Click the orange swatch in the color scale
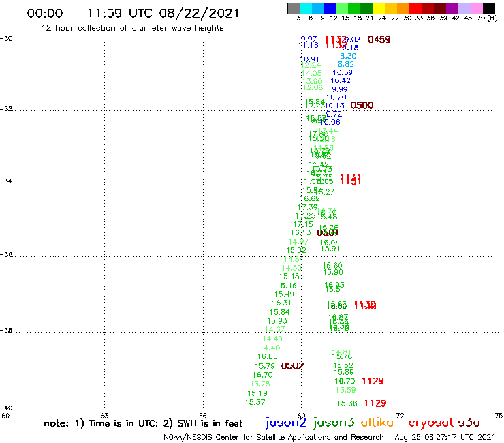The width and height of the screenshot is (504, 443). 403,8
